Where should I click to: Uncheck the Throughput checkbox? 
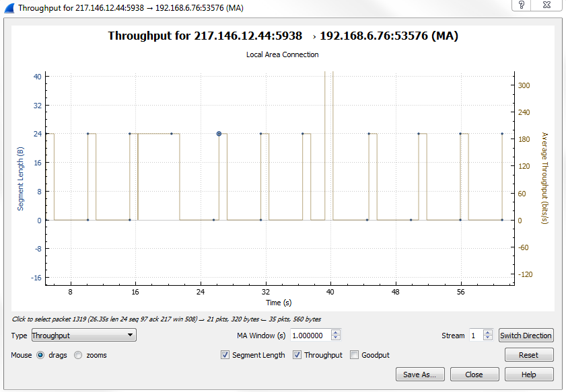pyautogui.click(x=297, y=355)
